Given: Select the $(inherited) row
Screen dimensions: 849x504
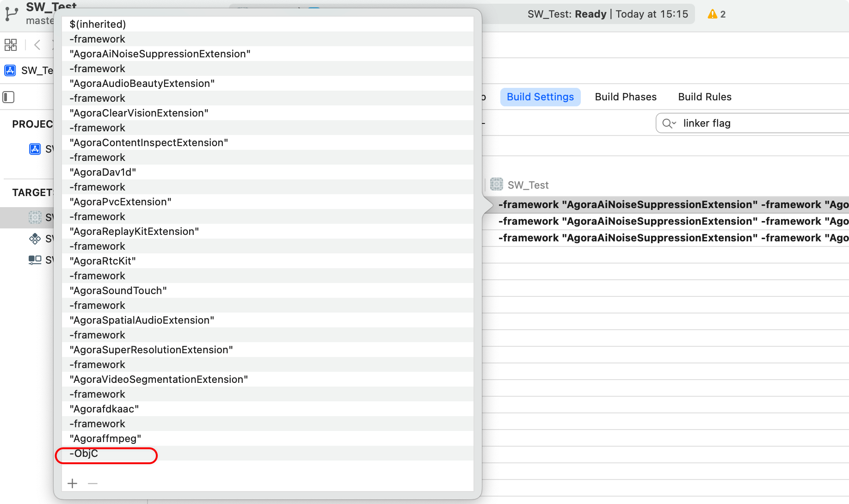Looking at the screenshot, I should point(267,24).
